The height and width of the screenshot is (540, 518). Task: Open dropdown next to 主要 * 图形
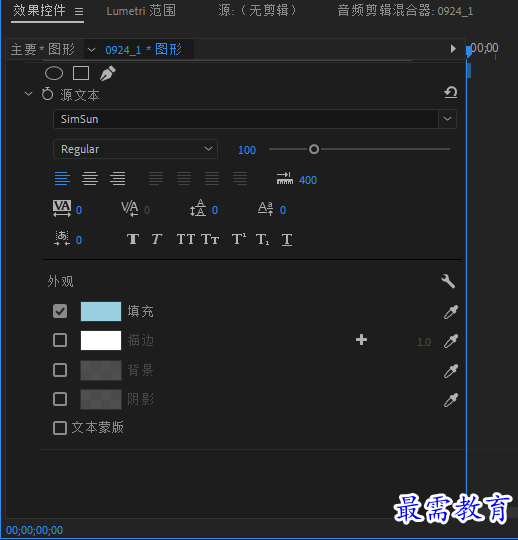(91, 50)
